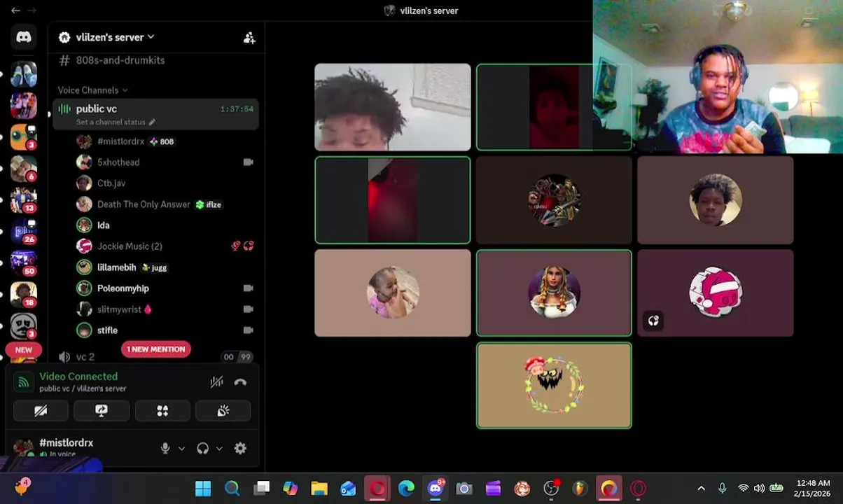Collapse the Voice Channels category
Screen dimensions: 843x504
92,90
